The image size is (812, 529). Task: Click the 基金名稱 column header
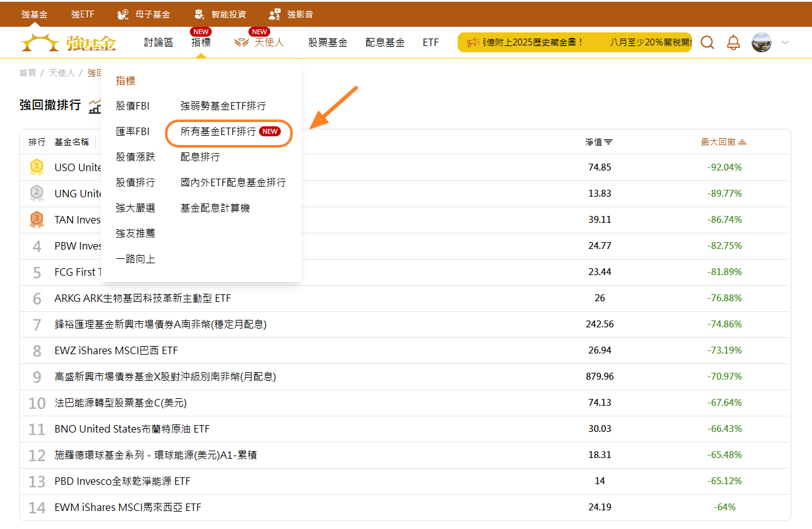[x=72, y=142]
